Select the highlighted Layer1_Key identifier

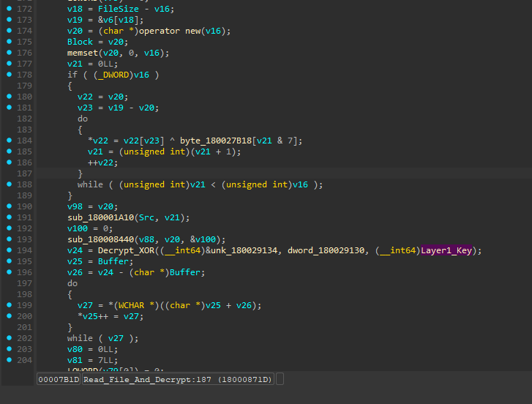click(446, 250)
